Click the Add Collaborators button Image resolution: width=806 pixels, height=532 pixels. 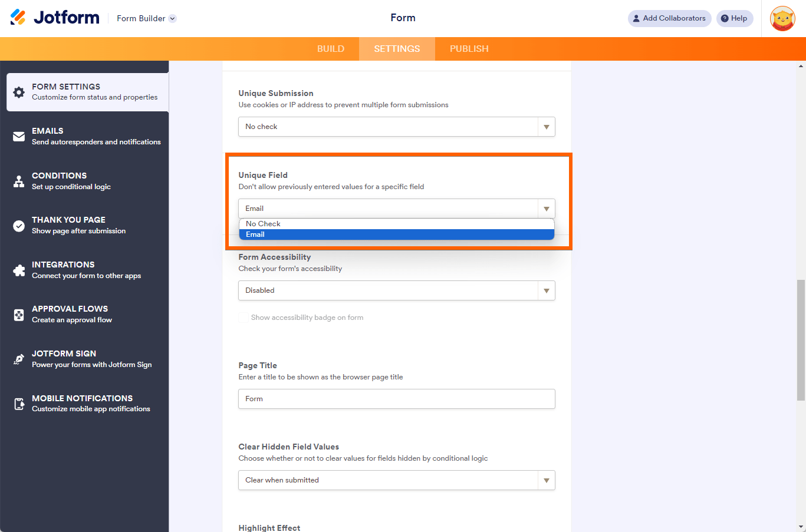tap(669, 18)
